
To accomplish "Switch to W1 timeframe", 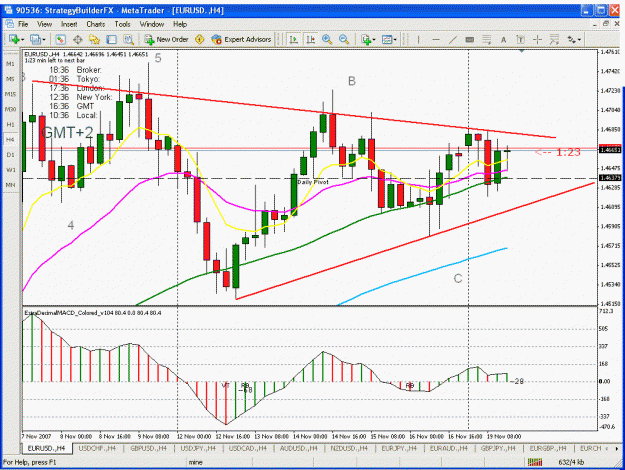I will coord(10,170).
